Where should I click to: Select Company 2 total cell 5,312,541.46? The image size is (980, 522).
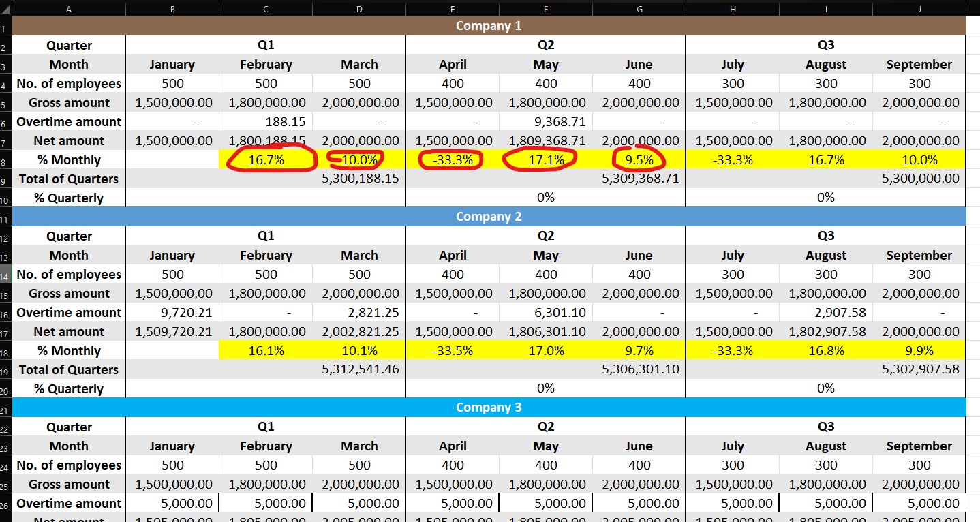(359, 370)
